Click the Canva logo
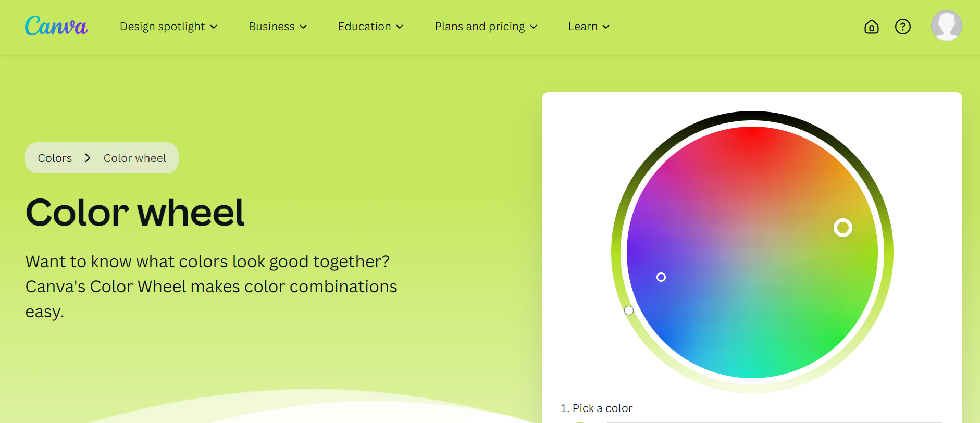This screenshot has width=980, height=423. click(56, 26)
